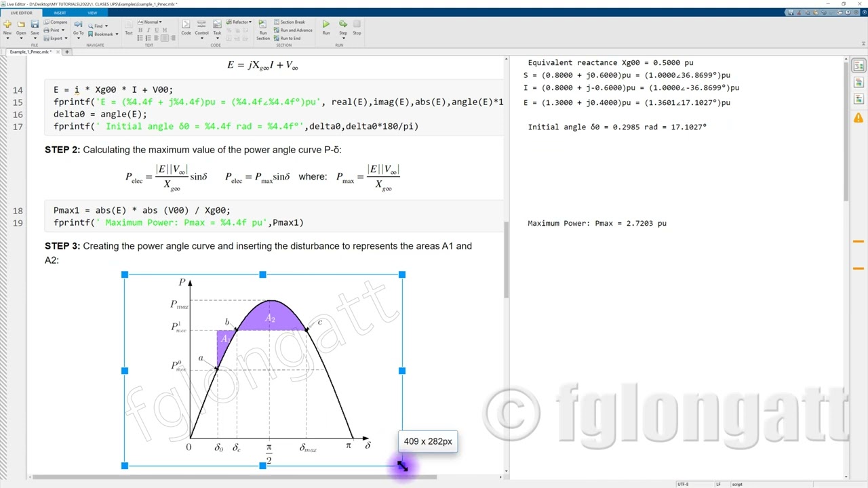868x488 pixels.
Task: Switch to the VIEW ribbon tab
Action: pos(92,13)
